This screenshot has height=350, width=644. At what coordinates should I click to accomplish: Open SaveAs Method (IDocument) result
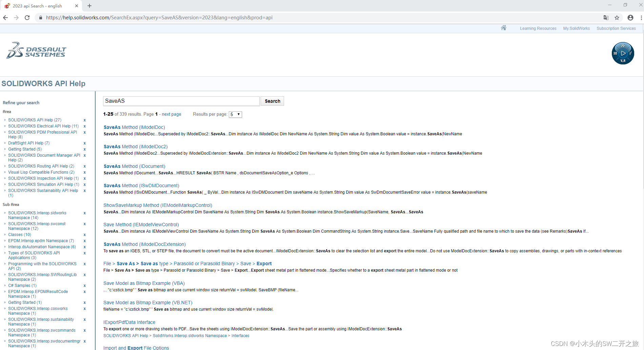[135, 166]
